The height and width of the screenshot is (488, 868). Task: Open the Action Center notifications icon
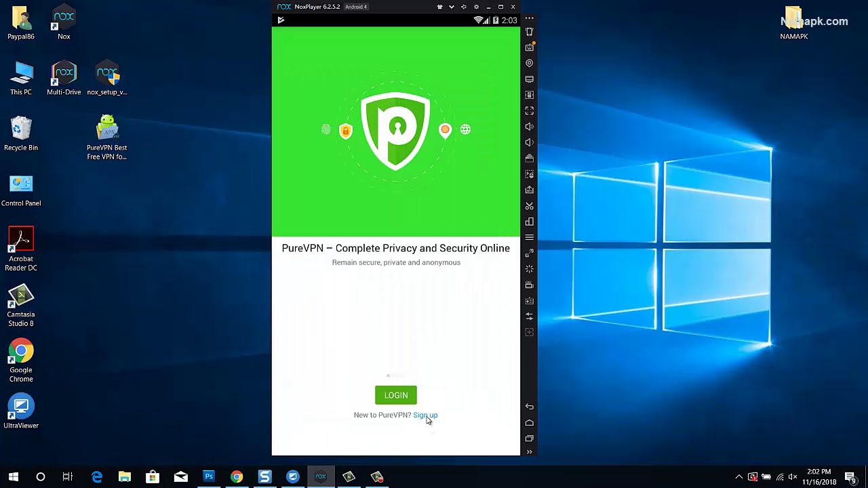(x=850, y=477)
